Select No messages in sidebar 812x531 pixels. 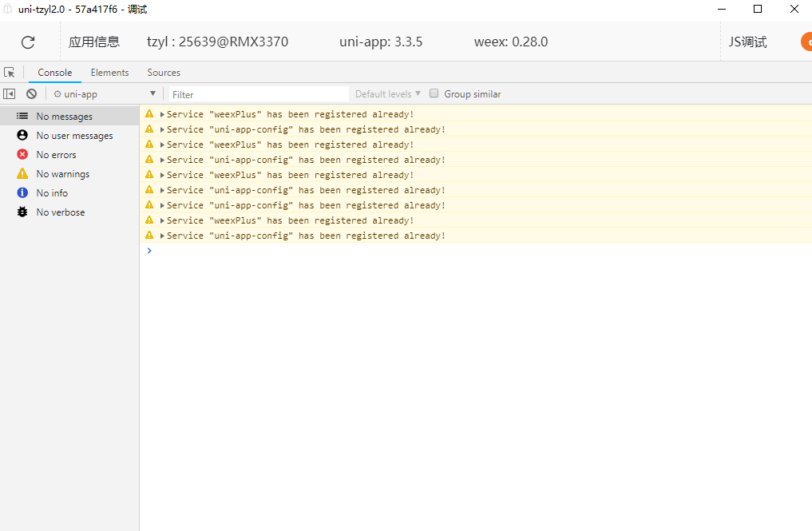[70, 116]
